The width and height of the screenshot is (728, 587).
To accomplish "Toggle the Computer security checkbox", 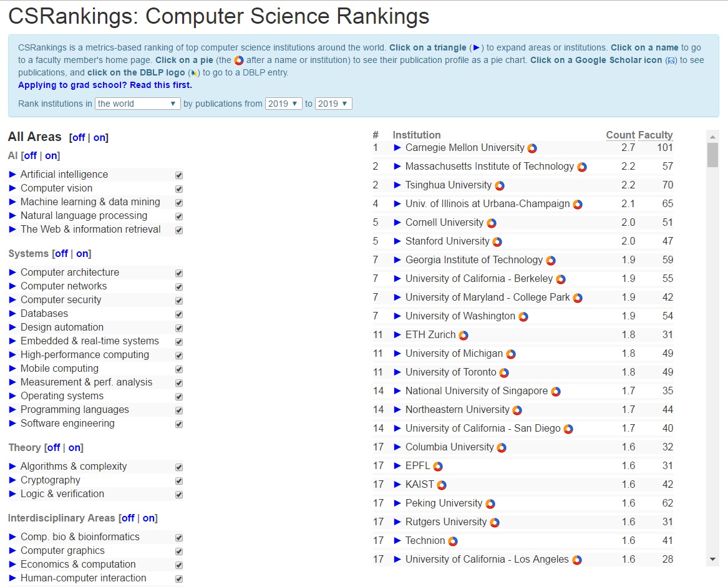I will (179, 301).
